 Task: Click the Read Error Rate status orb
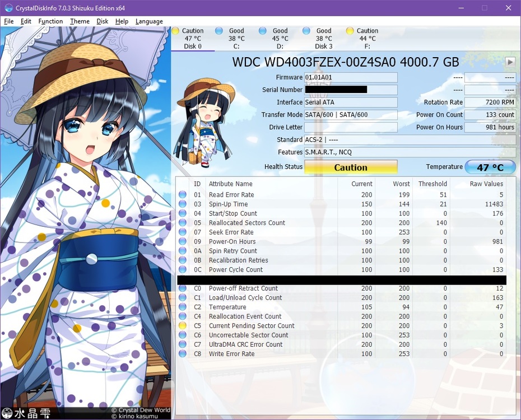pos(183,195)
